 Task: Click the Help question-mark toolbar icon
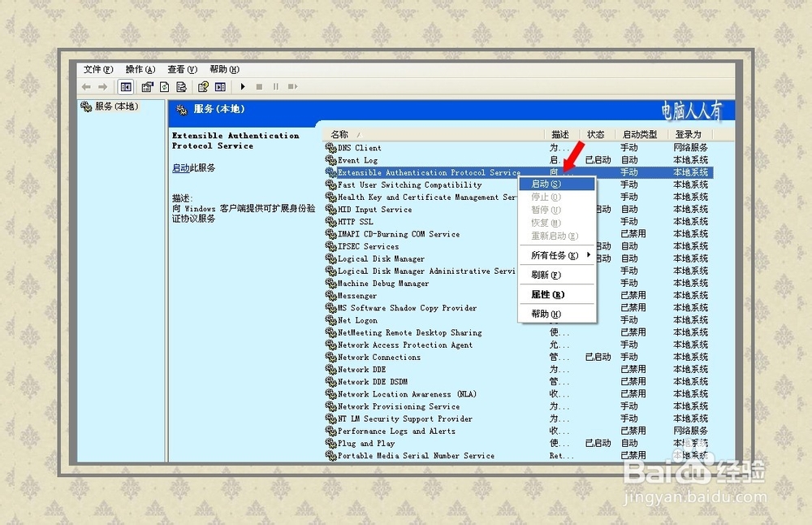pos(204,87)
